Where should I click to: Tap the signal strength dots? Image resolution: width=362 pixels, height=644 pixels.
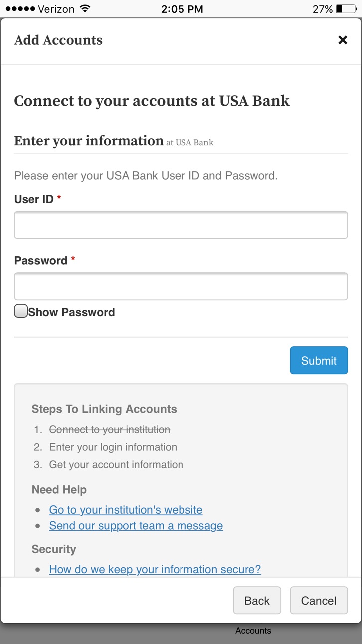pyautogui.click(x=20, y=9)
